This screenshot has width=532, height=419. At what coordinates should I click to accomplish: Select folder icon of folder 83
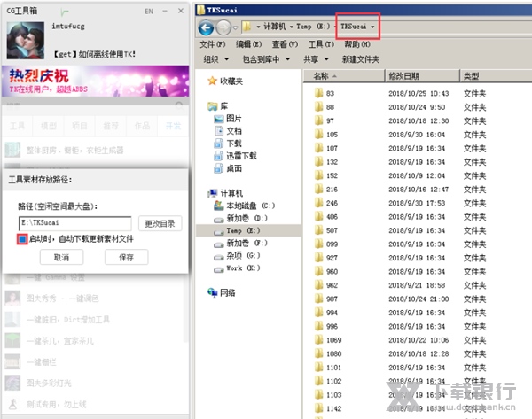click(x=318, y=93)
